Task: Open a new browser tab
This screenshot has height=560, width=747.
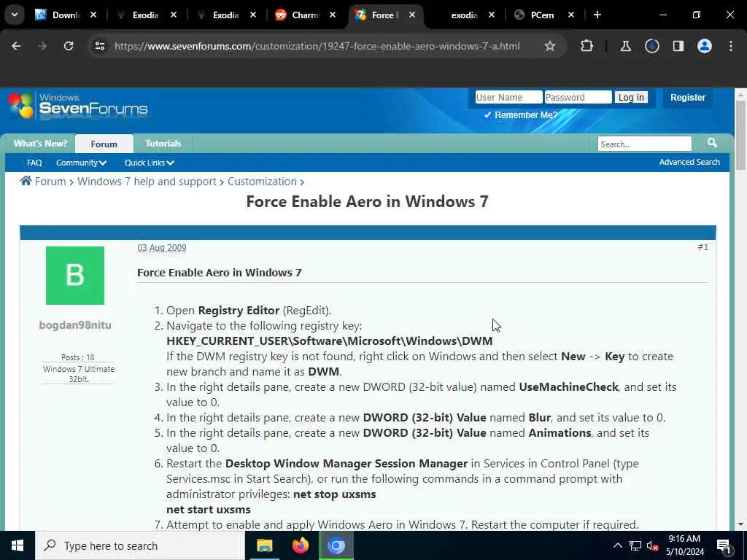Action: pyautogui.click(x=597, y=15)
